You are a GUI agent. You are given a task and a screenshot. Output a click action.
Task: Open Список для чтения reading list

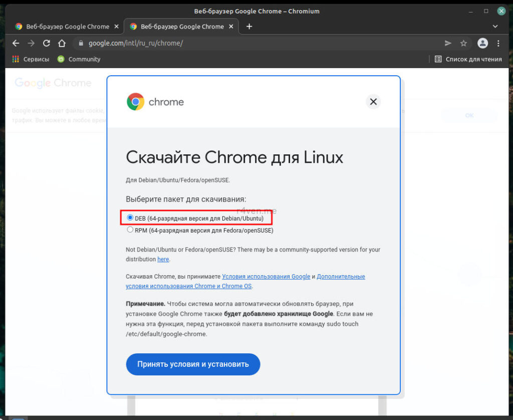468,59
